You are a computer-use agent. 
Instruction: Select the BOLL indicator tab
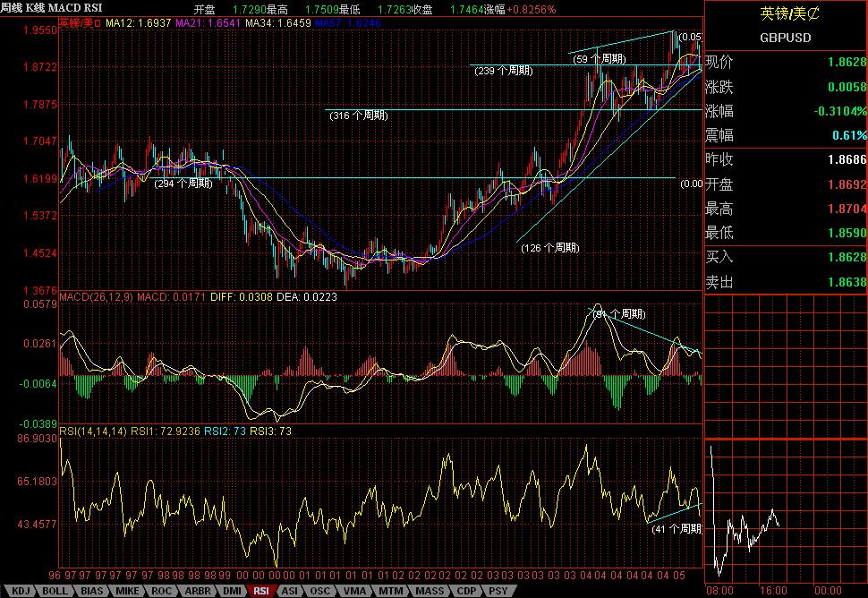tap(55, 591)
